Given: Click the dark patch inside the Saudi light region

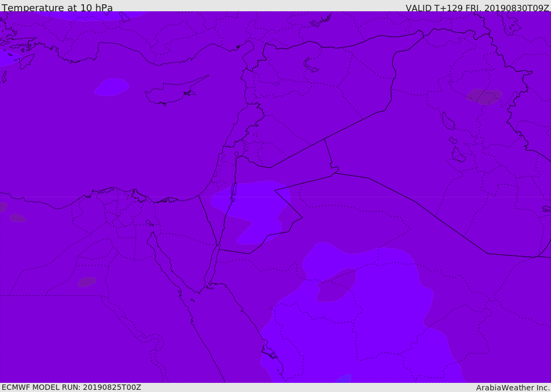Looking at the screenshot, I should point(336,285).
